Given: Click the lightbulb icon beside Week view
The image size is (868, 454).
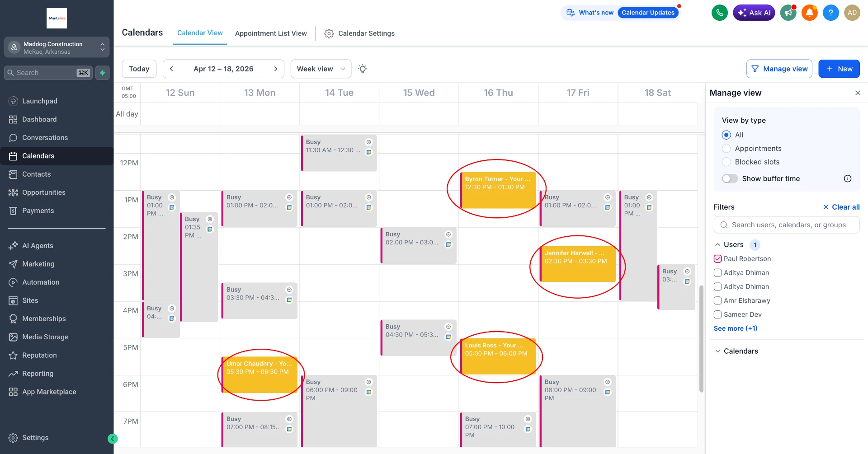Looking at the screenshot, I should pos(363,69).
